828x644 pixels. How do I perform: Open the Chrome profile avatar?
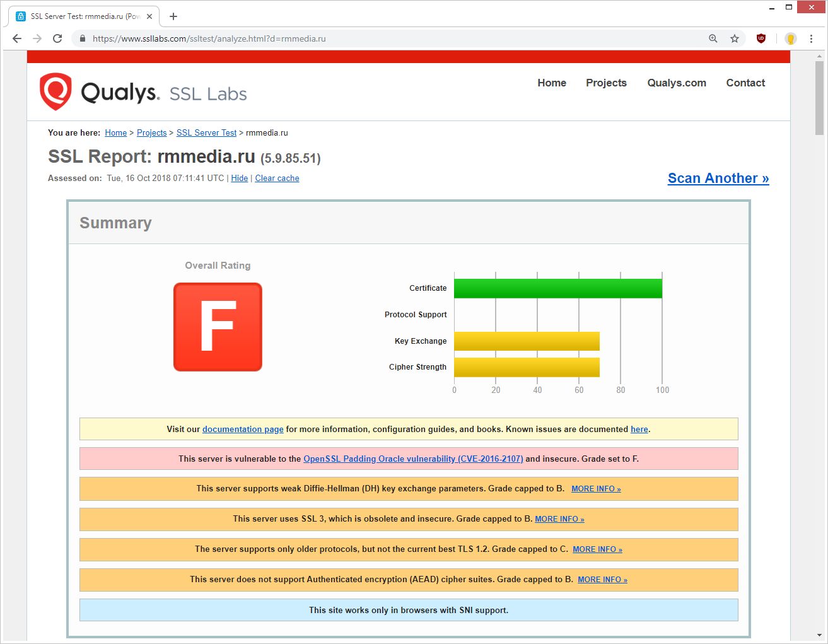791,38
